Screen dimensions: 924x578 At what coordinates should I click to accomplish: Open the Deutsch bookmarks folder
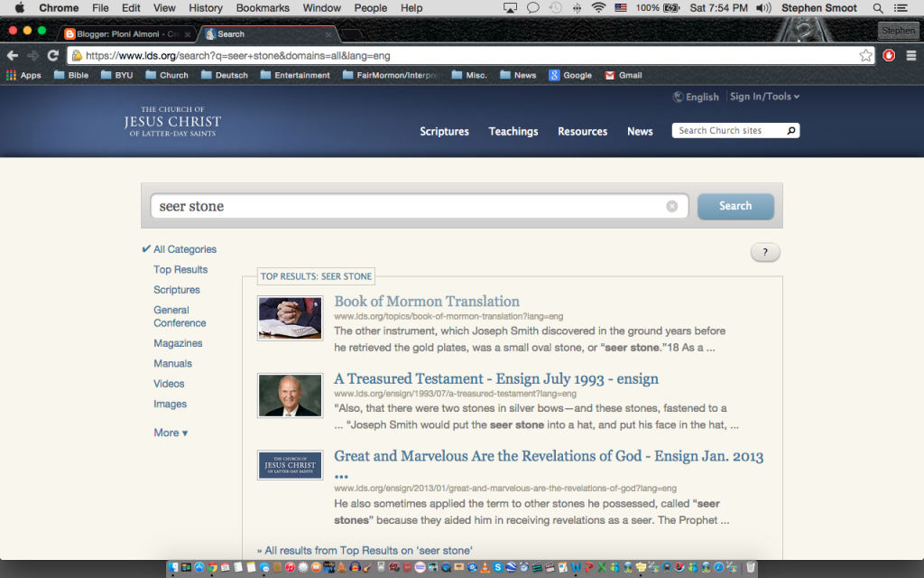coord(225,75)
